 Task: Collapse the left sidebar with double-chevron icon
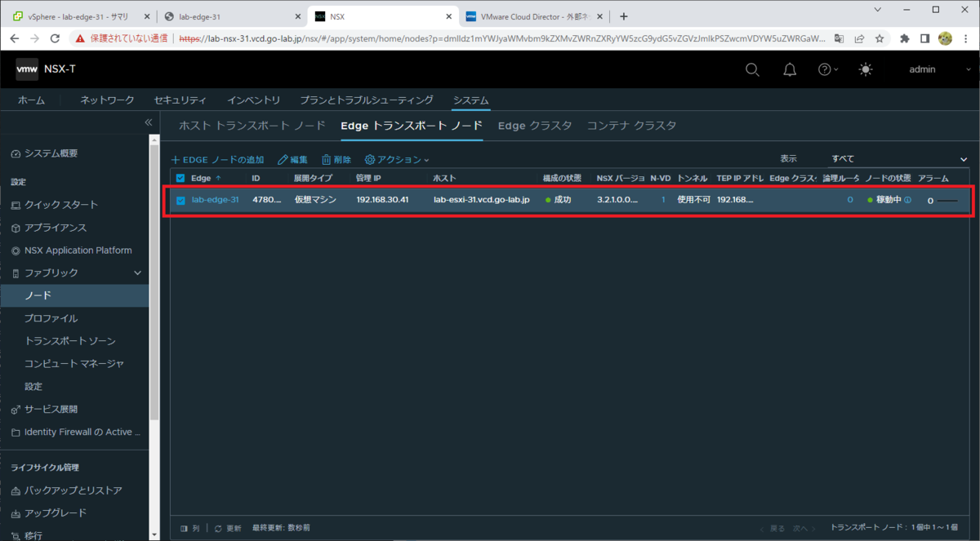pos(149,122)
